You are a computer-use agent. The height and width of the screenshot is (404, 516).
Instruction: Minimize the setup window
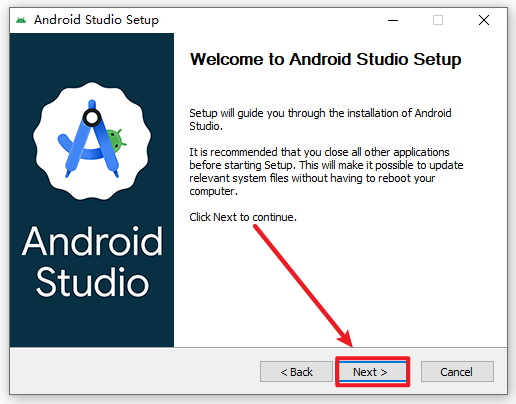coord(393,20)
